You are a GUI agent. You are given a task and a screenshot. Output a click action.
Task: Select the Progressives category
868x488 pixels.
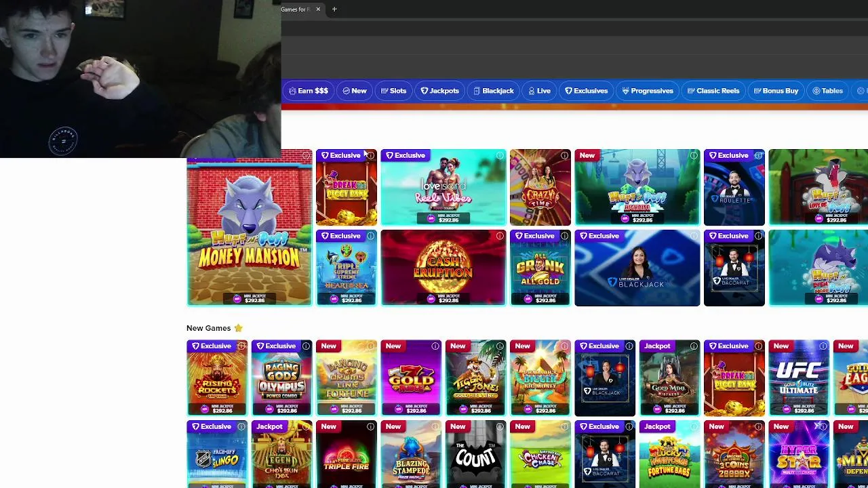(648, 91)
